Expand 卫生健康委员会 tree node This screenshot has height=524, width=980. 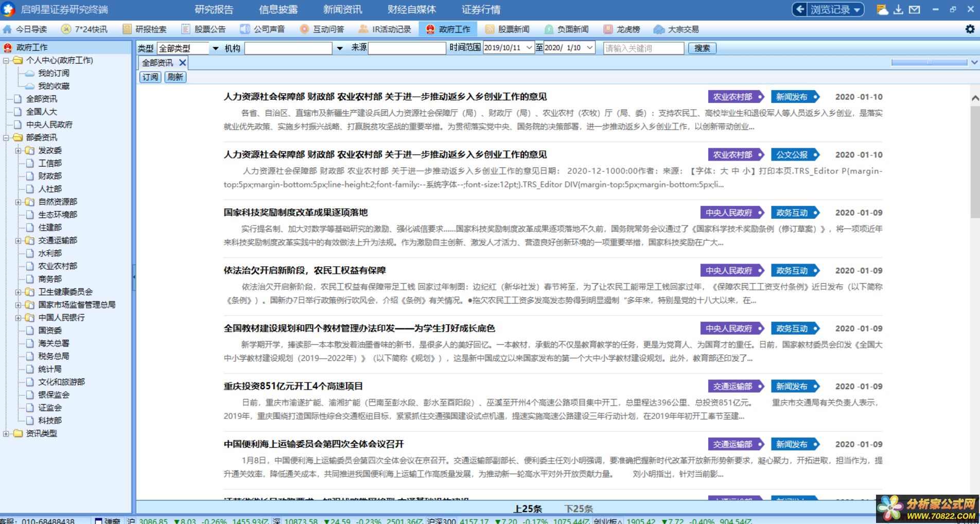pyautogui.click(x=18, y=292)
